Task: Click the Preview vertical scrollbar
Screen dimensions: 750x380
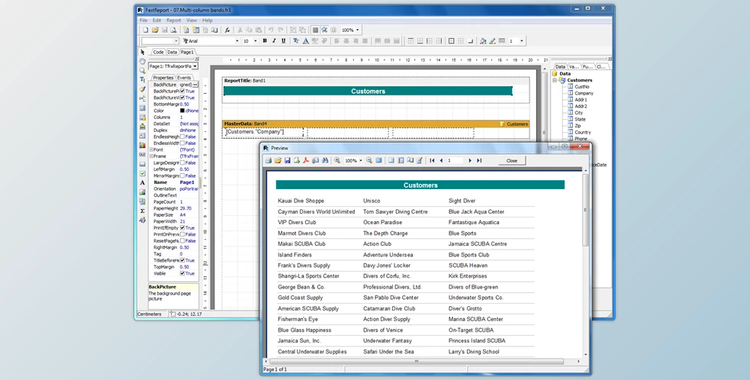Action: pos(585,264)
